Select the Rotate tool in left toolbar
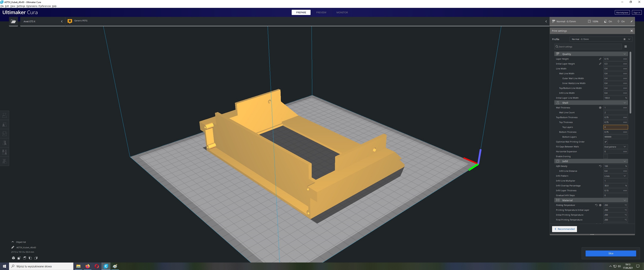 [x=5, y=134]
